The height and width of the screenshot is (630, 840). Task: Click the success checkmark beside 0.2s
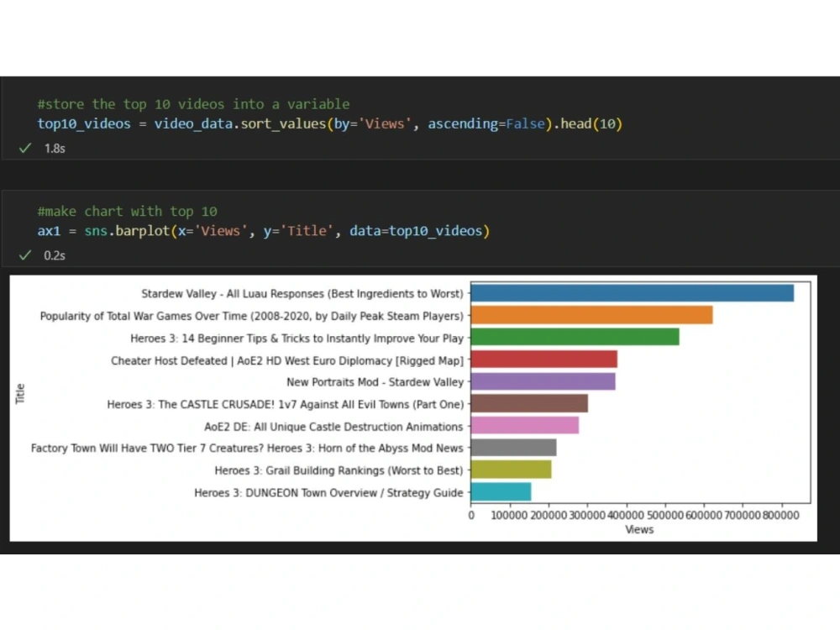coord(25,255)
